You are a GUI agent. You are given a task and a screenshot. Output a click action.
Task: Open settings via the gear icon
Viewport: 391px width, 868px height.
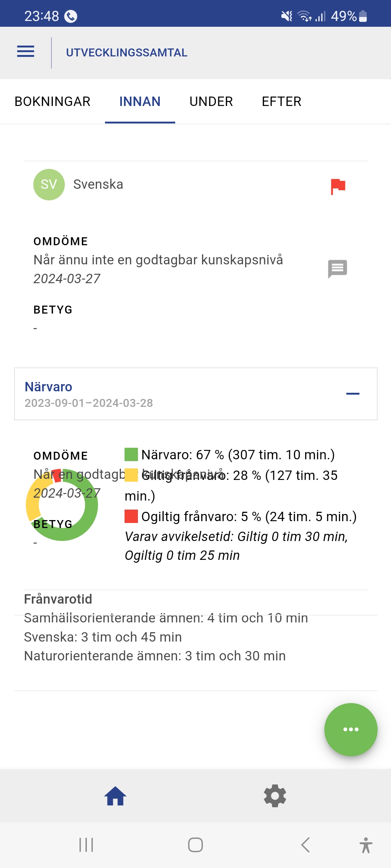(275, 796)
